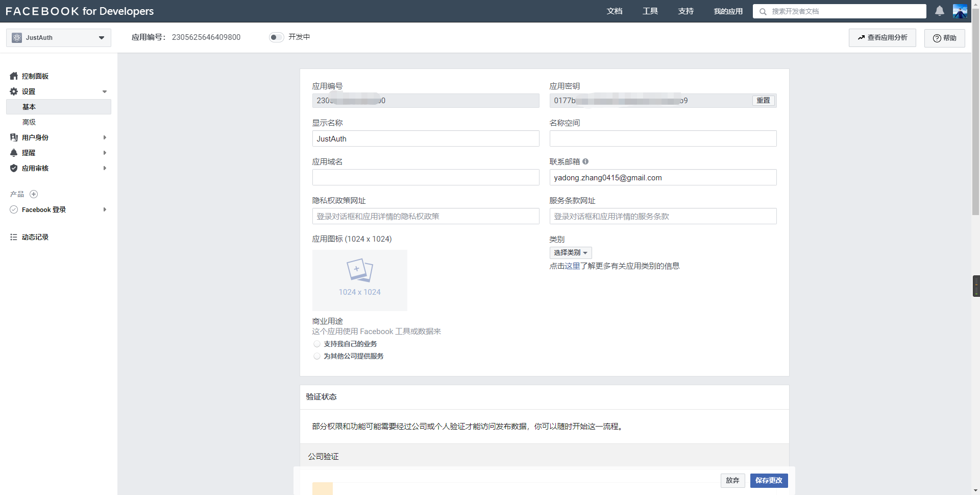The image size is (980, 495).
Task: Click the scrollbar down arrow
Action: [975, 490]
